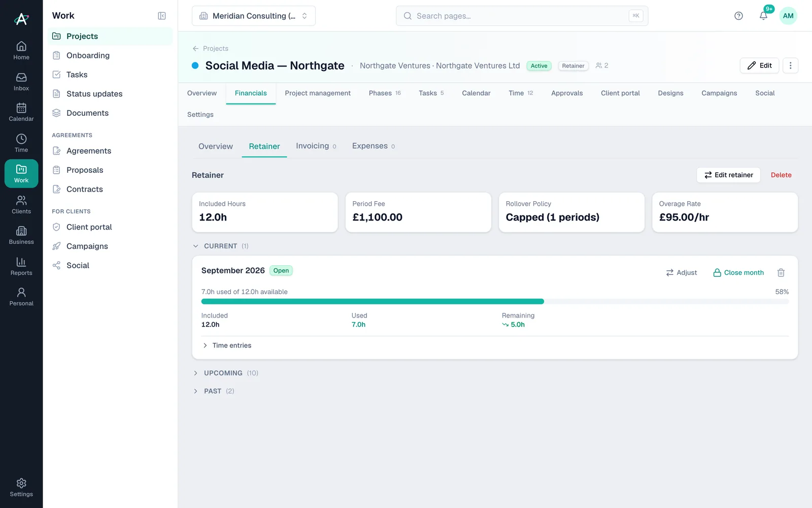The image size is (812, 508).
Task: Open the help question-mark icon
Action: pos(738,16)
